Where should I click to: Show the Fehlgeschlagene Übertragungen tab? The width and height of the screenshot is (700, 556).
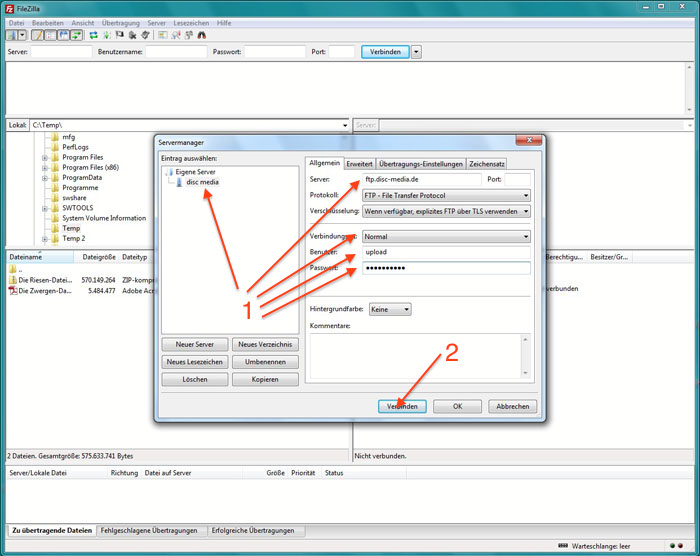[x=149, y=531]
